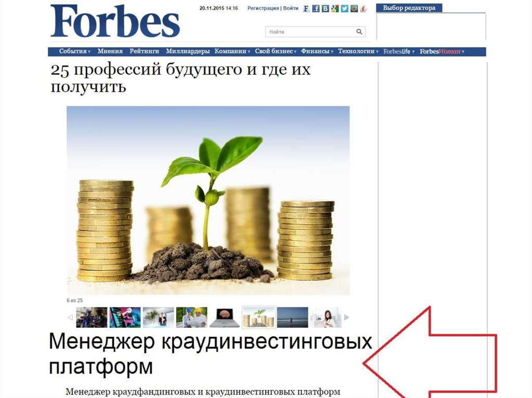Open the Выбор редактора tab
Image resolution: width=532 pixels, height=398 pixels.
click(x=409, y=8)
